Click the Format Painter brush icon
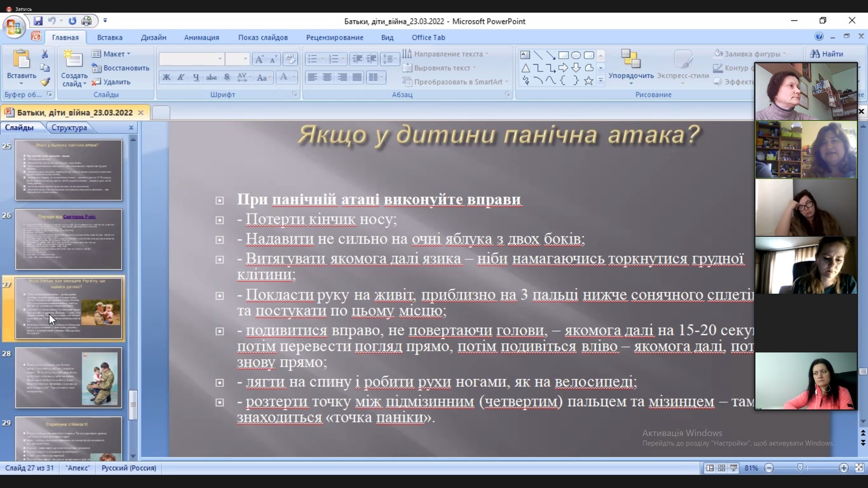Screen dimensions: 868x488 click(x=45, y=82)
